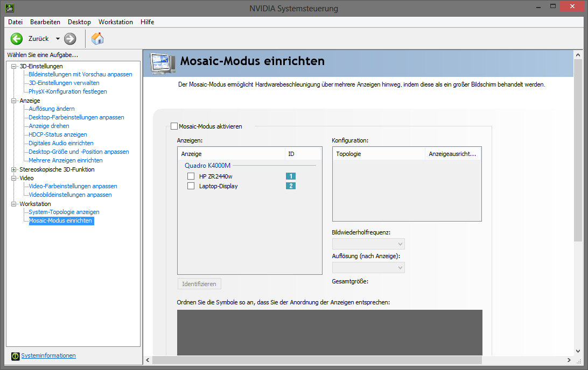
Task: Open Bildeinstellungen mit Vorschau anpassen
Action: click(x=80, y=74)
